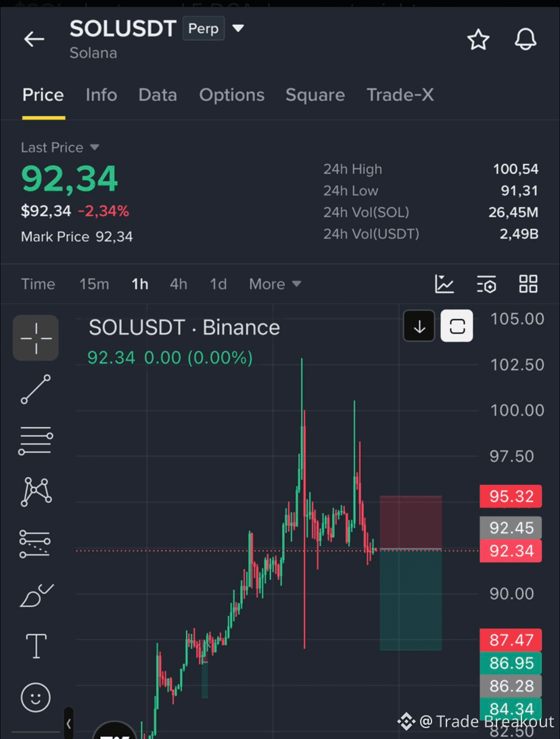Click the 86.28 gray price label
Image resolution: width=560 pixels, height=739 pixels.
point(511,686)
